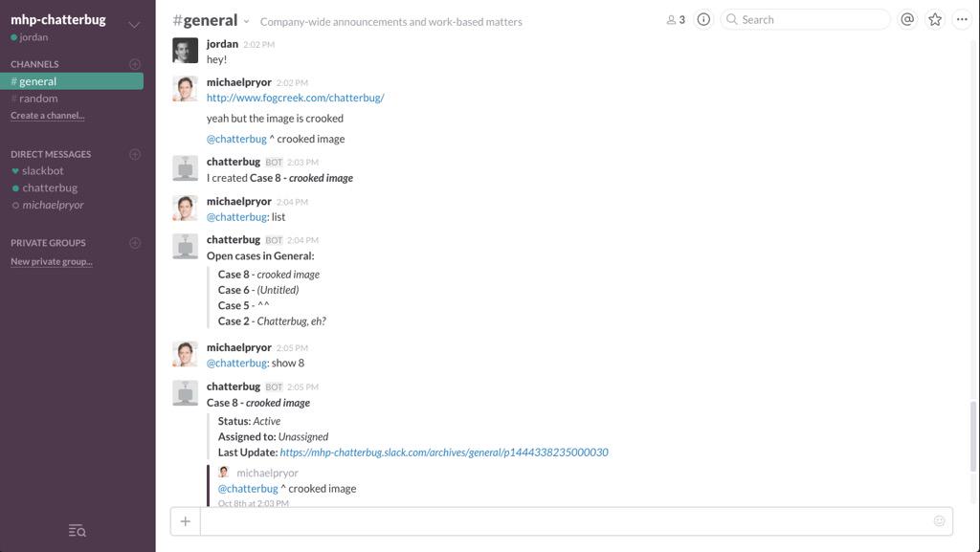This screenshot has width=980, height=552.
Task: Open starred items with star icon
Action: [935, 20]
